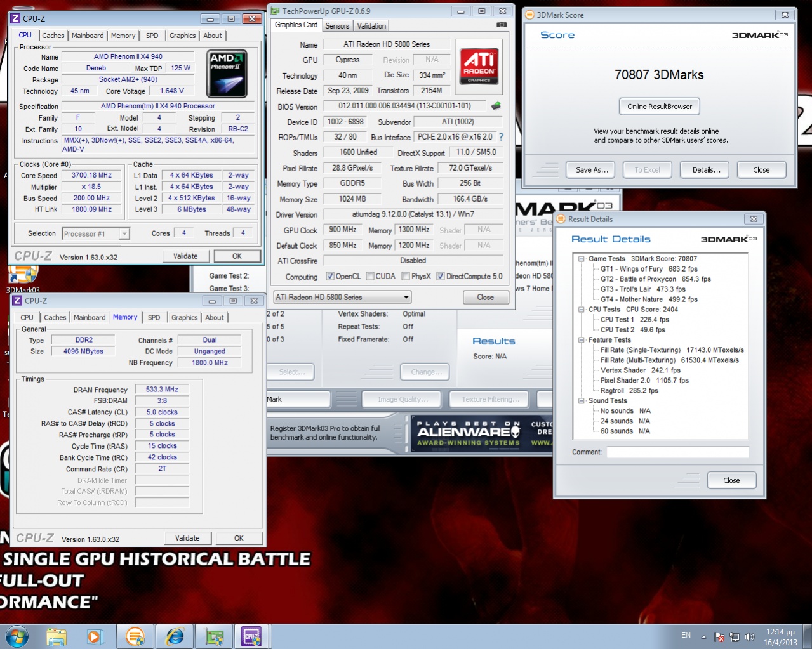
Task: Launch Windows Media Player from the taskbar
Action: pyautogui.click(x=95, y=636)
